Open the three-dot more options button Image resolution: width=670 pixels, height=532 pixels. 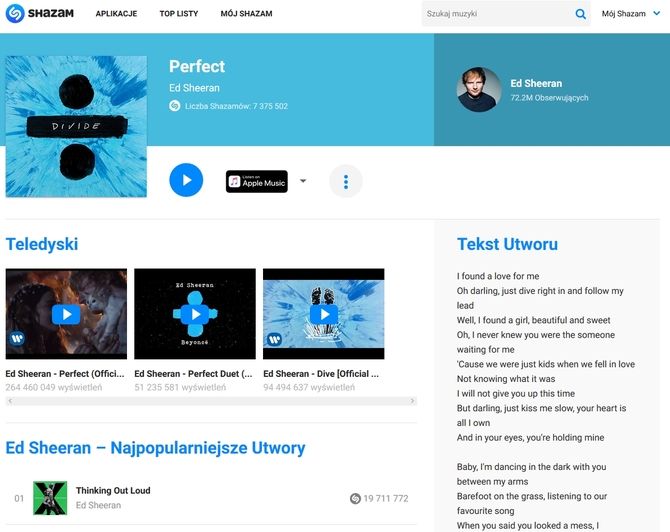pos(346,181)
